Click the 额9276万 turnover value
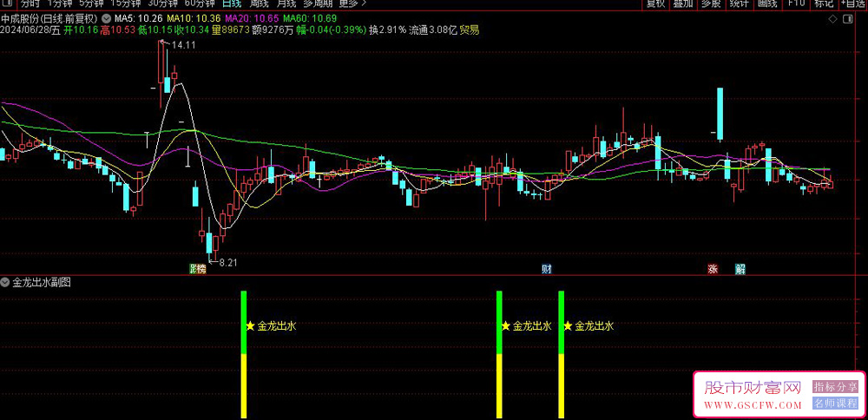 pyautogui.click(x=273, y=30)
